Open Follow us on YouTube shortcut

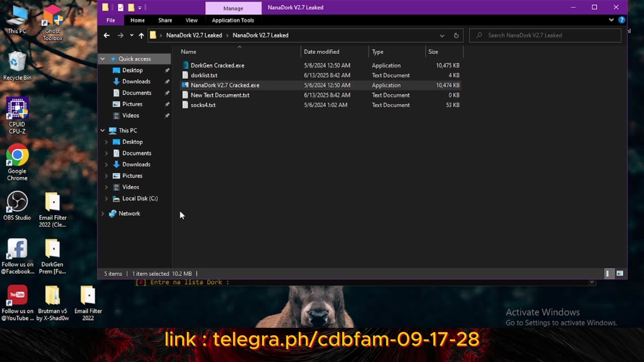(17, 303)
